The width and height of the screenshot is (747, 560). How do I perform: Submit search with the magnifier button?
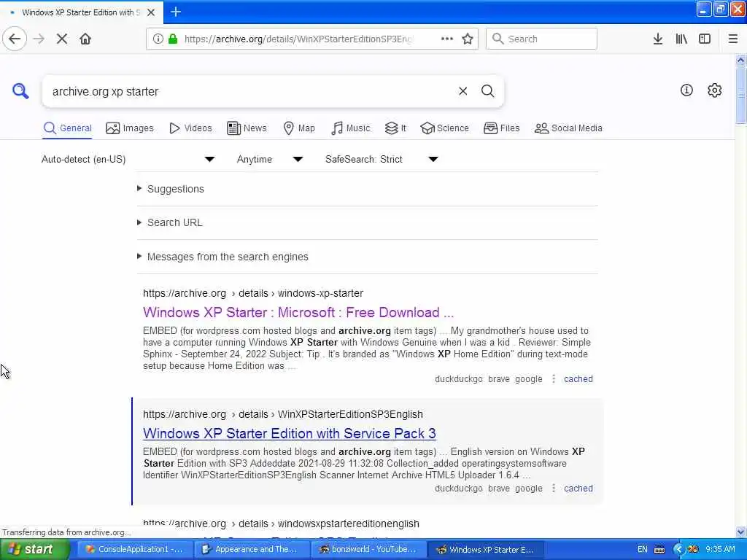[x=487, y=91]
